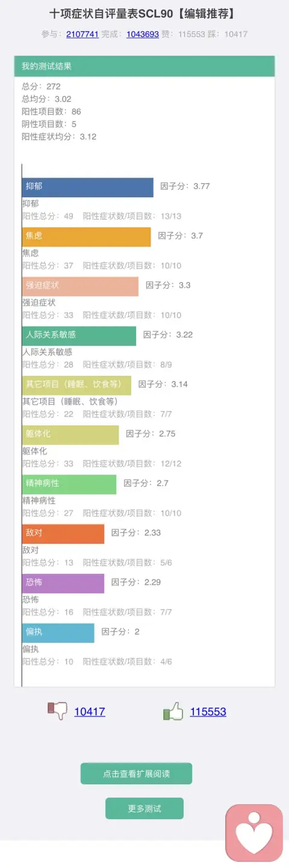
Task: Select the salmon 强迫症状 bar
Action: 80,286
